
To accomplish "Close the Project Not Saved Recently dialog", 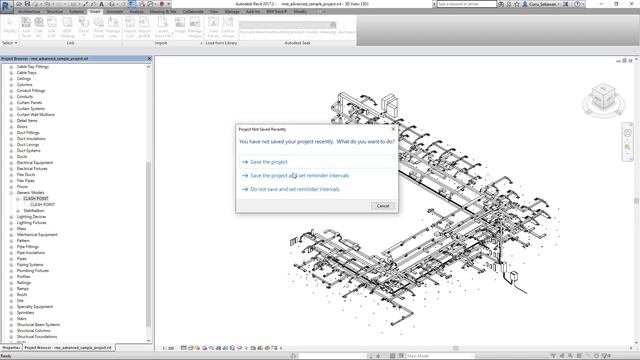I will point(393,129).
